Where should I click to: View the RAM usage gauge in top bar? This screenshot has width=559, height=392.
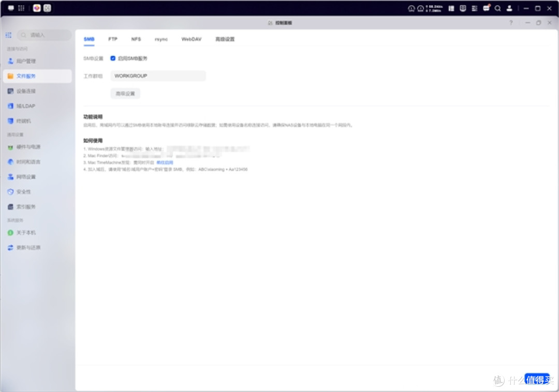tap(421, 8)
